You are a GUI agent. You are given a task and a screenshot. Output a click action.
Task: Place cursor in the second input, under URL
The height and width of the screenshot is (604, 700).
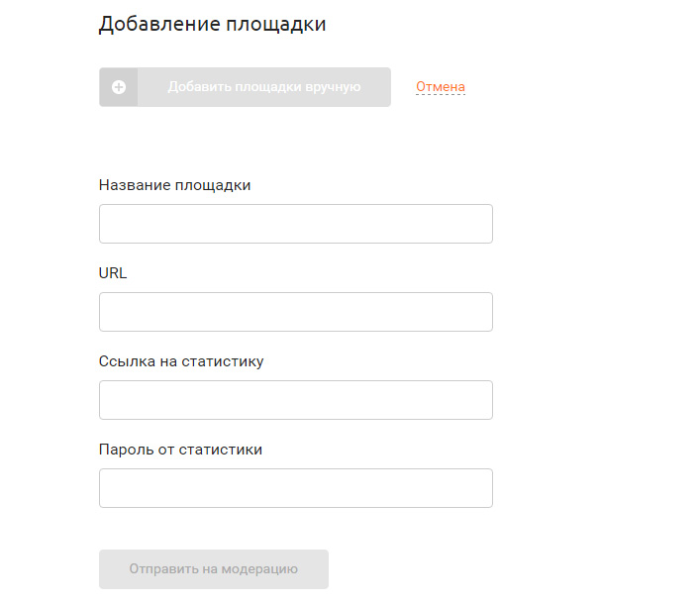tap(295, 312)
